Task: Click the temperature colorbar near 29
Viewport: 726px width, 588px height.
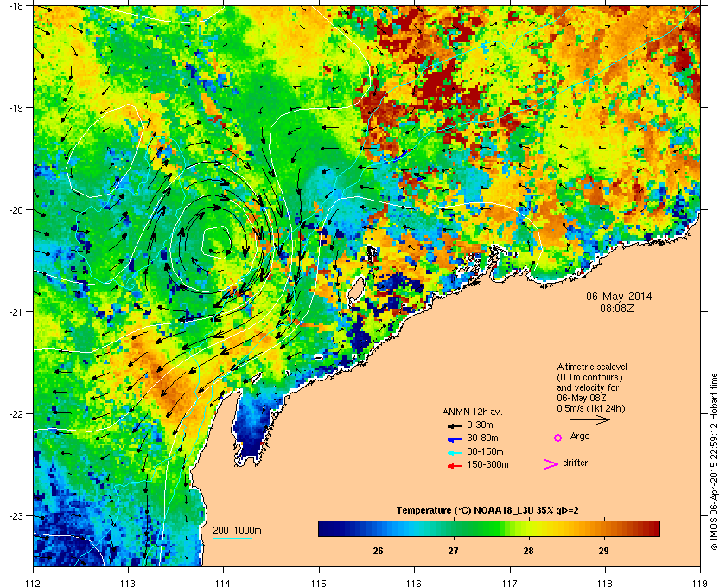Action: pos(603,528)
